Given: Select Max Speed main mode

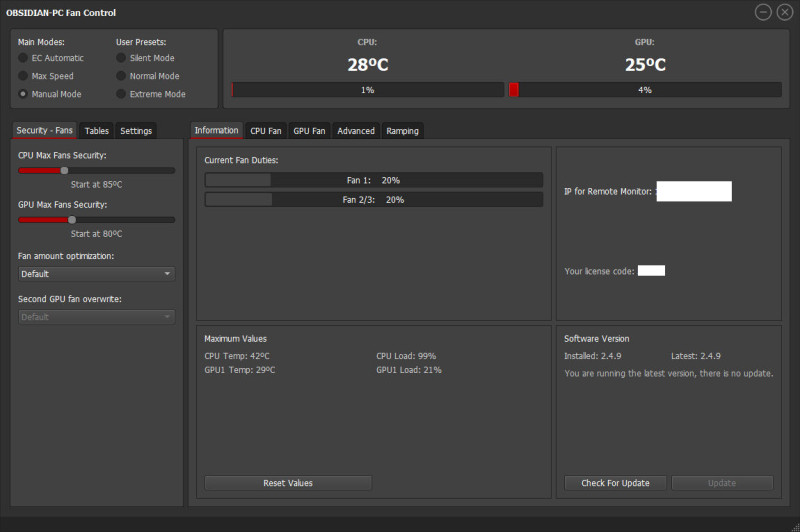Looking at the screenshot, I should (x=45, y=76).
